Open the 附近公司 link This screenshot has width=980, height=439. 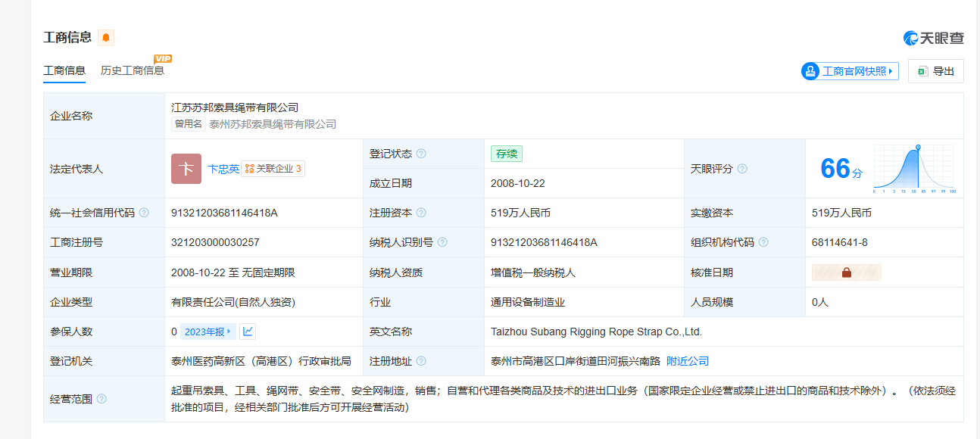688,362
